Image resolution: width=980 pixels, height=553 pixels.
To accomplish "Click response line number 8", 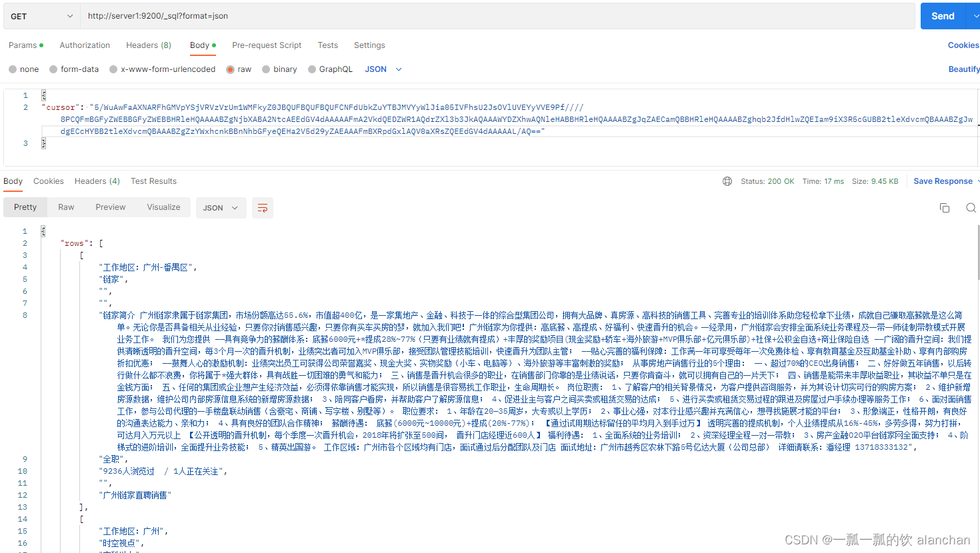I will point(25,315).
